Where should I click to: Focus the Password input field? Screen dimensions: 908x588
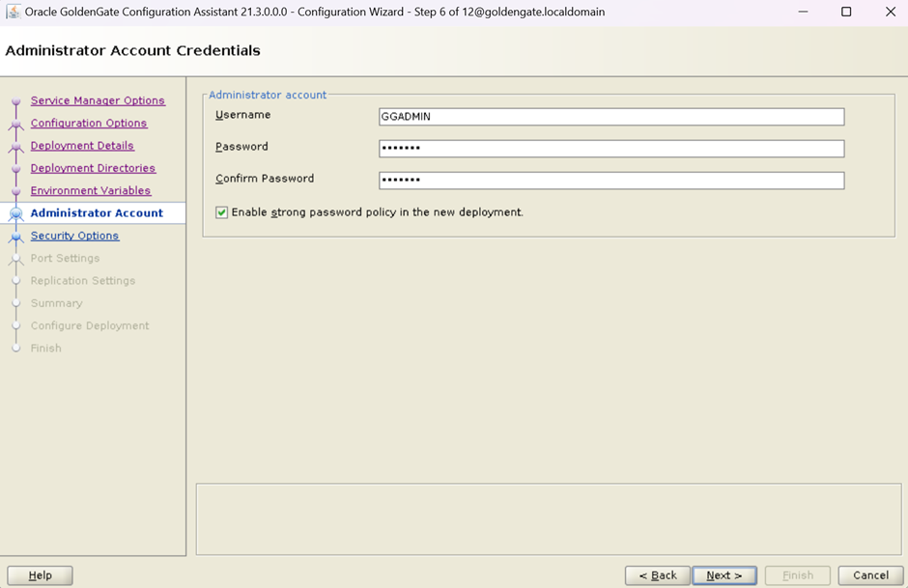pyautogui.click(x=611, y=149)
